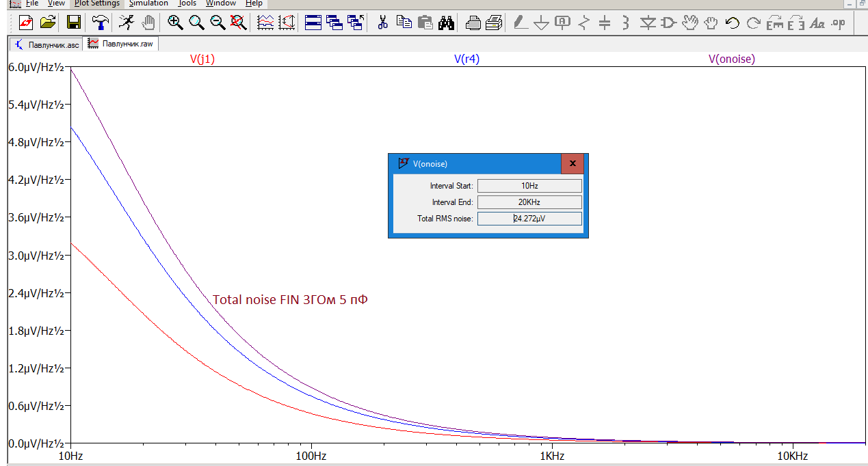Open the View menu
Viewport: 868px width, 466px height.
(x=56, y=3)
